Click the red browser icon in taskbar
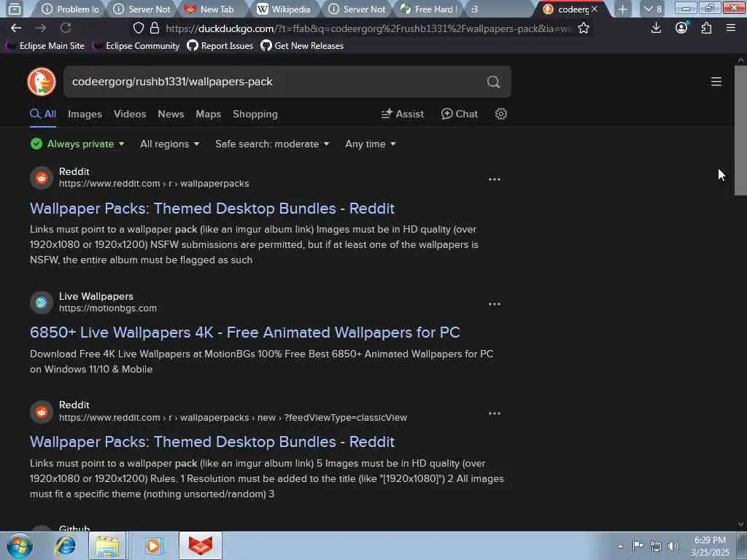This screenshot has width=747, height=560. coord(200,545)
